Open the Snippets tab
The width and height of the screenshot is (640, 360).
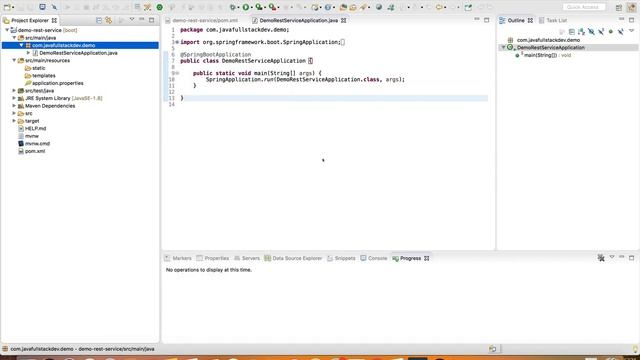coord(341,258)
